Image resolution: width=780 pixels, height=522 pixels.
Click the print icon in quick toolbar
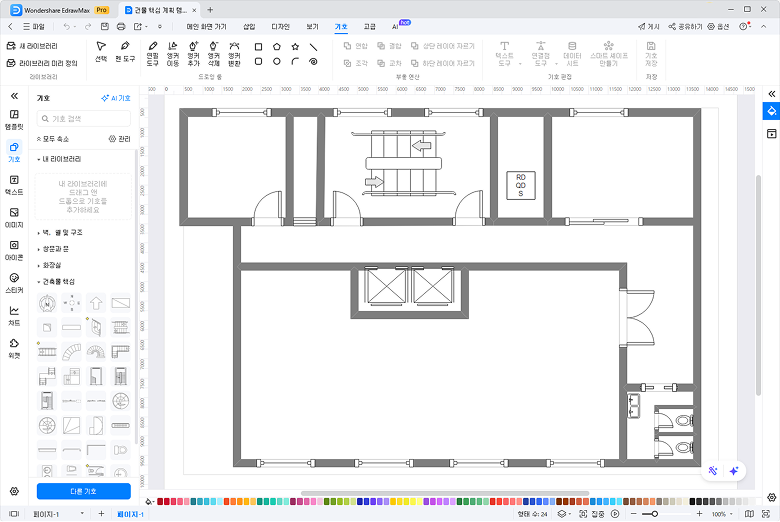point(121,26)
